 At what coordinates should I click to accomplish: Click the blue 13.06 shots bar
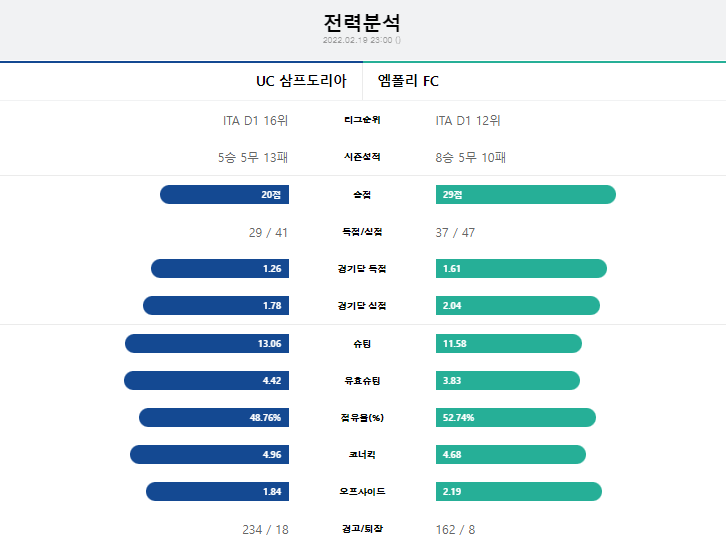[207, 344]
